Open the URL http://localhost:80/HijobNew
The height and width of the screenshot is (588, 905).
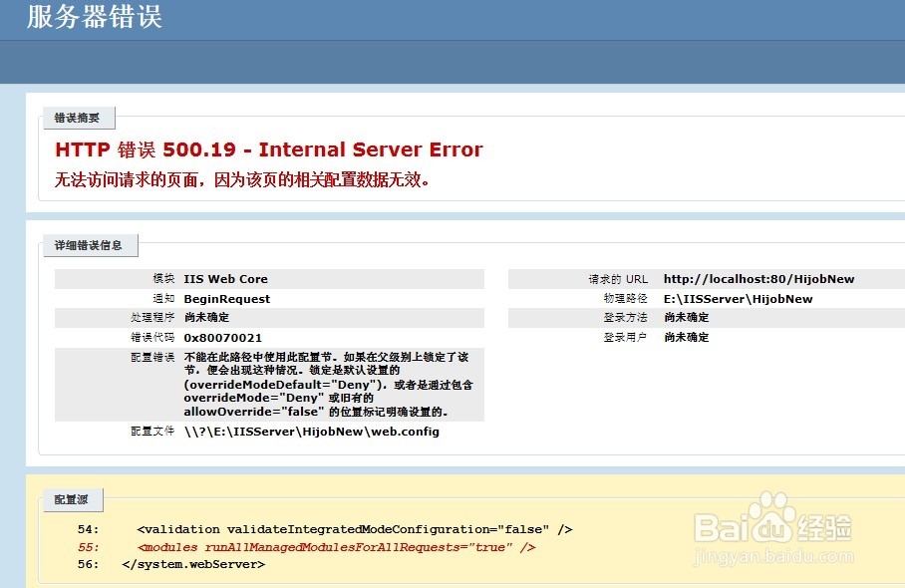click(x=758, y=279)
